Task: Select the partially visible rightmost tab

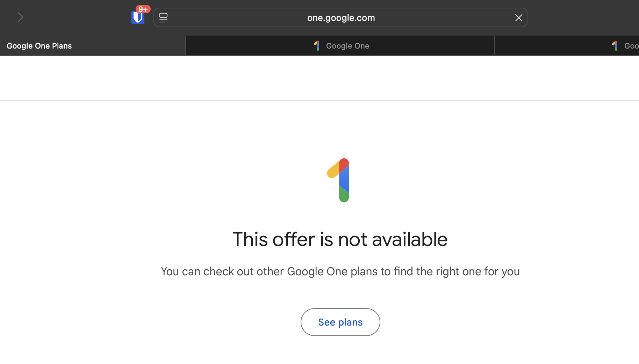Action: click(567, 46)
